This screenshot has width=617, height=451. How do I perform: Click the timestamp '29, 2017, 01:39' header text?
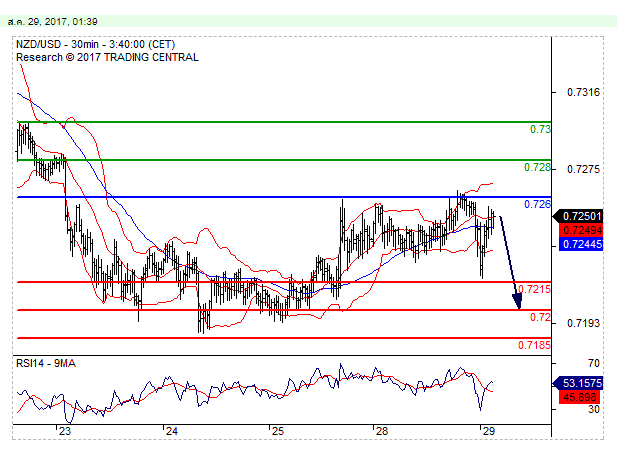click(63, 22)
